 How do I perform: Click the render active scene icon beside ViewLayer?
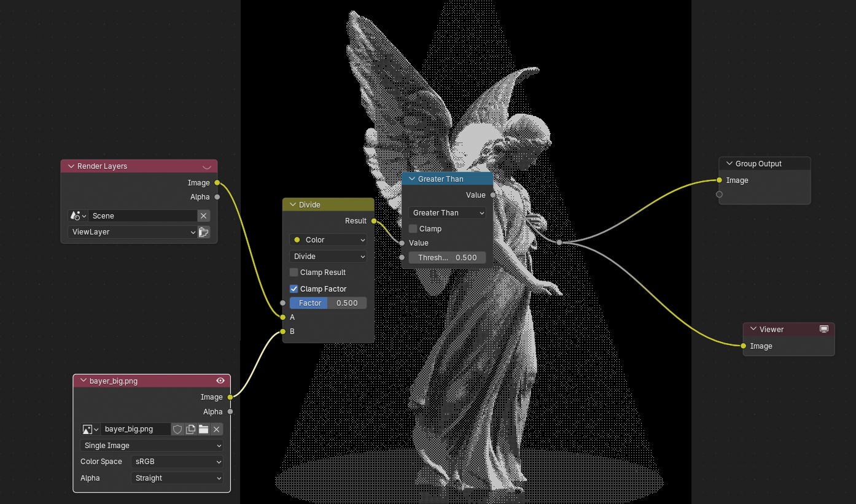click(204, 232)
